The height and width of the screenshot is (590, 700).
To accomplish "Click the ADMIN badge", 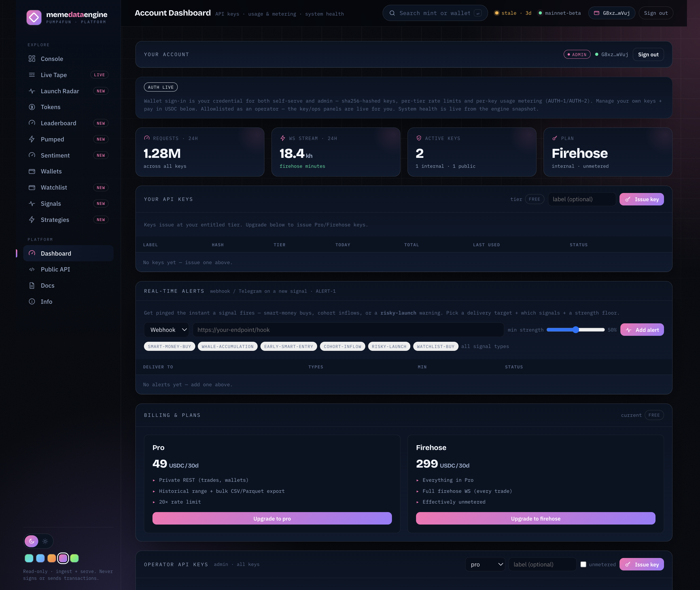I will click(x=577, y=54).
